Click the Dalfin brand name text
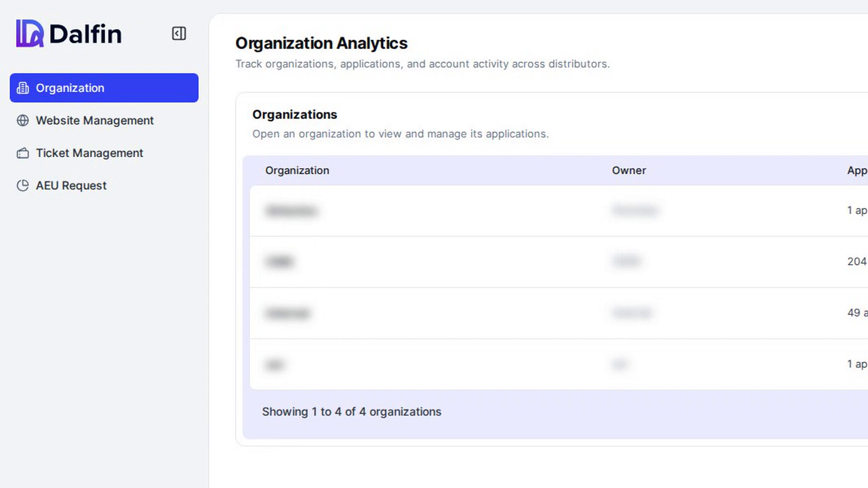The image size is (868, 488). (85, 34)
